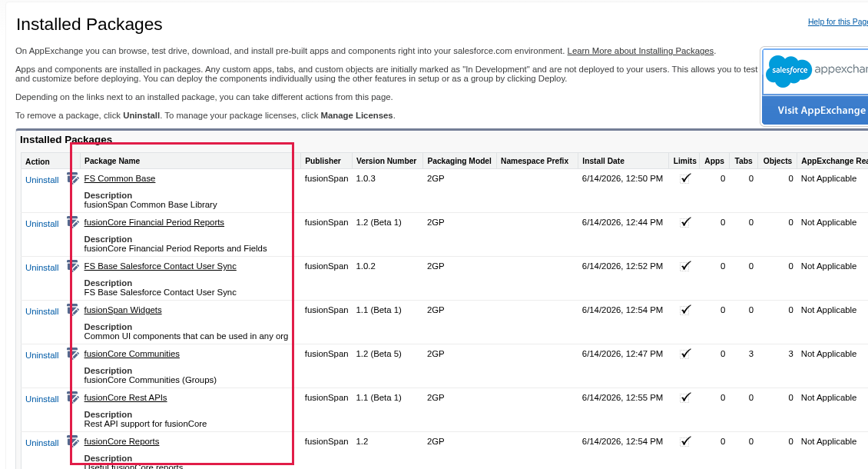Click package icon beside fusionCore Financial Period Reports
This screenshot has height=469, width=868.
73,221
